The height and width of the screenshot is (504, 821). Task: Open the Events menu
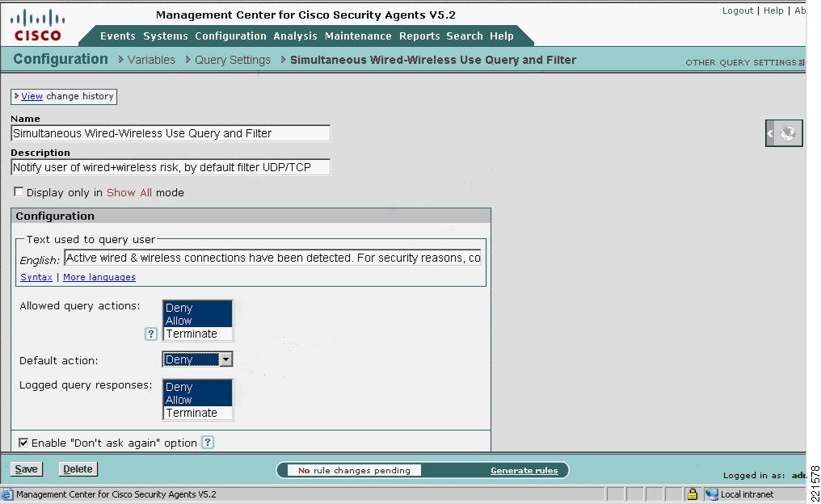pyautogui.click(x=117, y=36)
